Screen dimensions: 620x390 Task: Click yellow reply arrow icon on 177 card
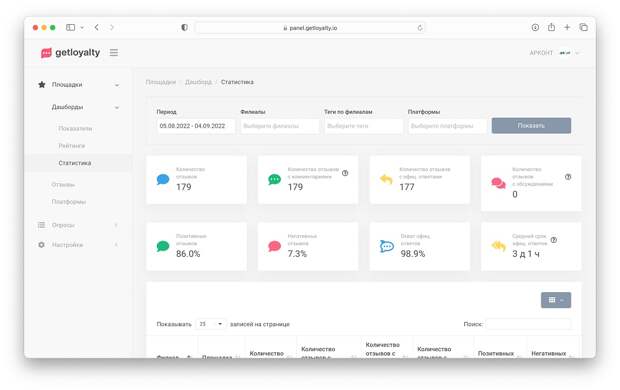386,179
